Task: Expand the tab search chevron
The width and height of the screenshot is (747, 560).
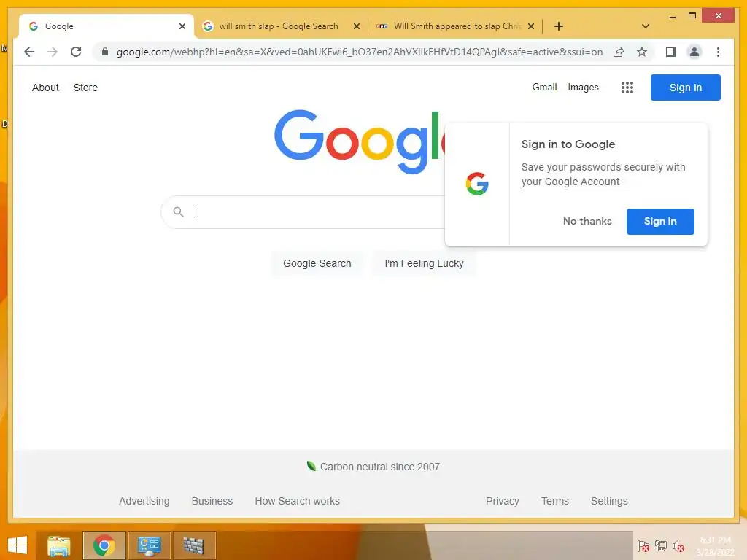Action: [645, 26]
